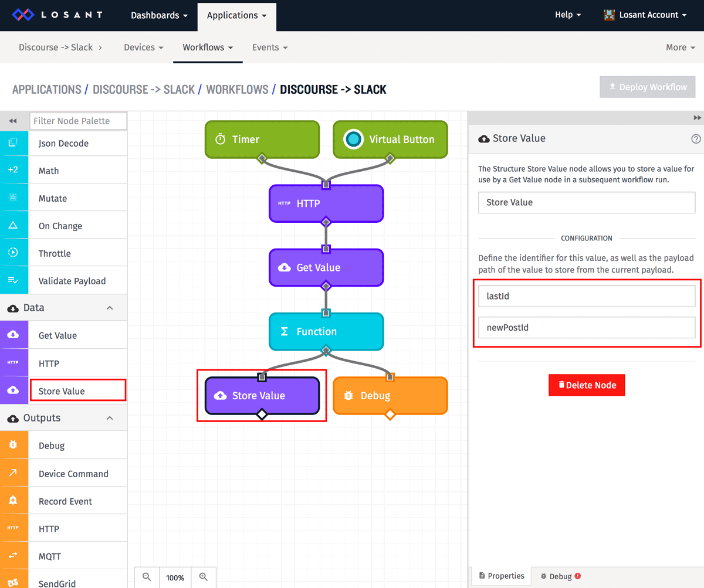Select Validate Payload in the palette
Viewport: 704px width, 588px height.
[63, 280]
